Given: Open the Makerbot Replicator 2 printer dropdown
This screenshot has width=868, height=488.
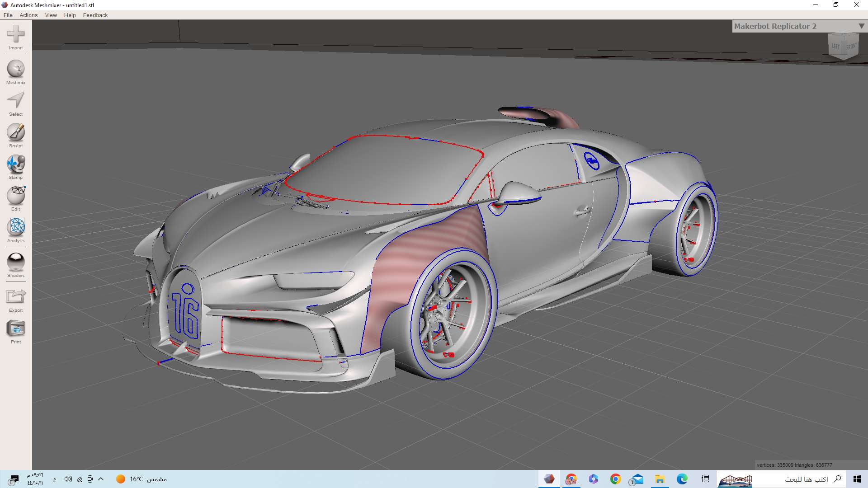Looking at the screenshot, I should pyautogui.click(x=860, y=26).
